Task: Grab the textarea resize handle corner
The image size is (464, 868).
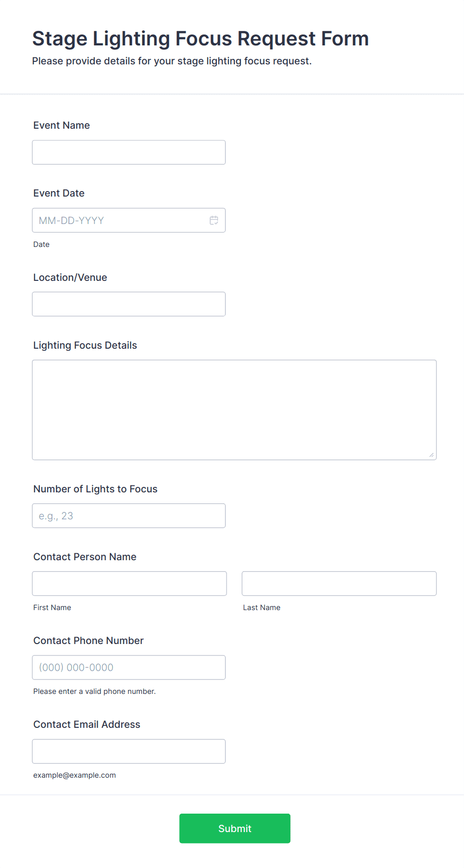Action: pos(432,455)
